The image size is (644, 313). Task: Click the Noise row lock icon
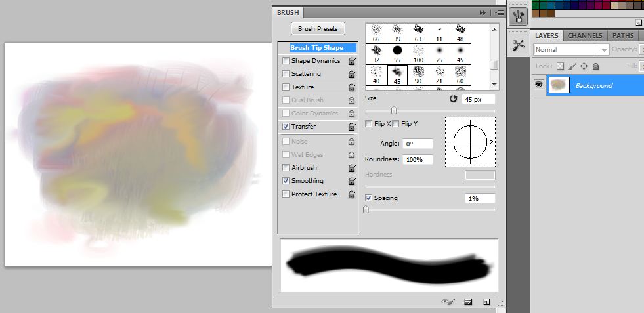[x=352, y=142]
